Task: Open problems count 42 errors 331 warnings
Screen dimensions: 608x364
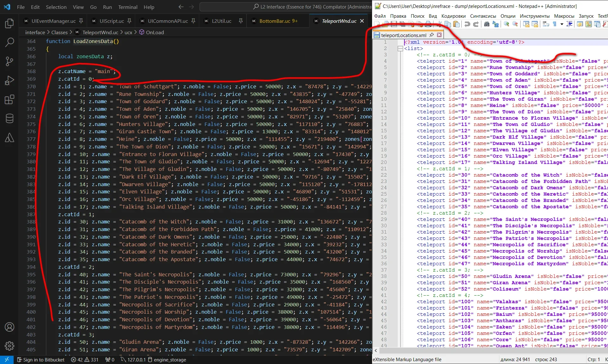Action: tap(85, 360)
